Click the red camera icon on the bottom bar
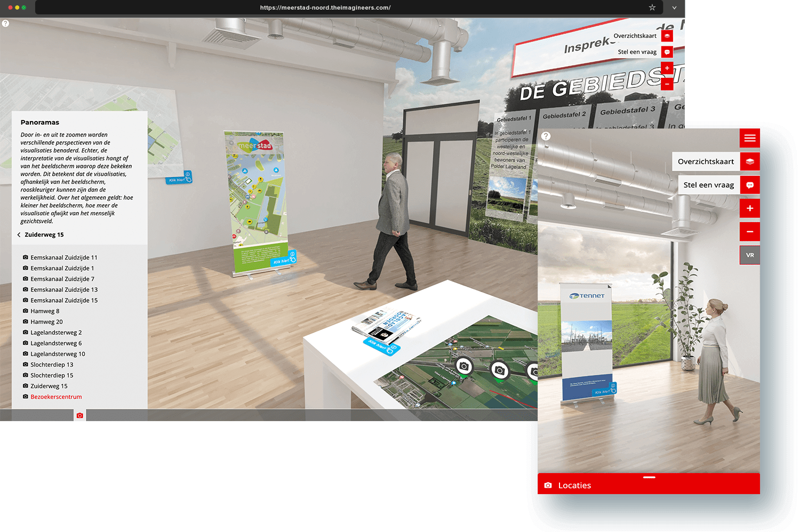This screenshot has height=532, width=799. coord(79,415)
